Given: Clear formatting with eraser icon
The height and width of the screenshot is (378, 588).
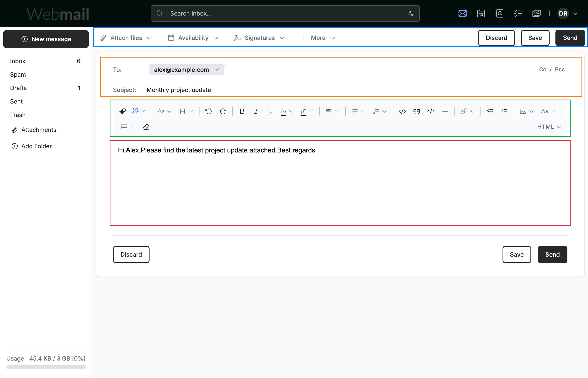Looking at the screenshot, I should tap(146, 127).
